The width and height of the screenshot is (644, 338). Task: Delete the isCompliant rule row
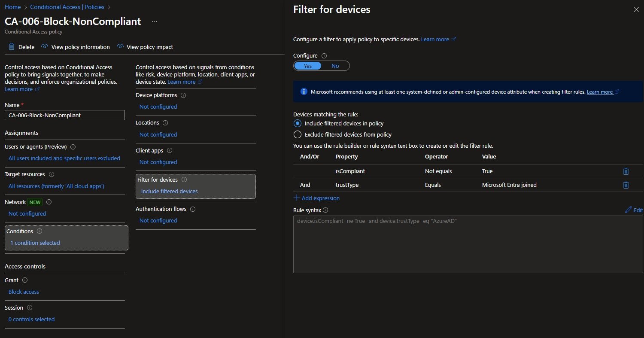[626, 171]
